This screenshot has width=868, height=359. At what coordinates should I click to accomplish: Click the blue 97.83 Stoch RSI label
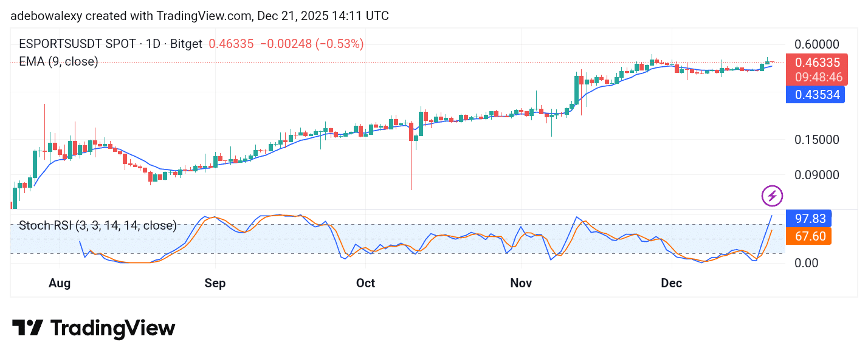coord(808,218)
